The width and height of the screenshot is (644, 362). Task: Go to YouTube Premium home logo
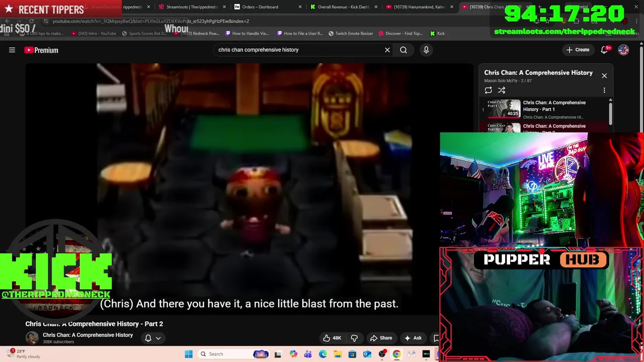coord(41,50)
